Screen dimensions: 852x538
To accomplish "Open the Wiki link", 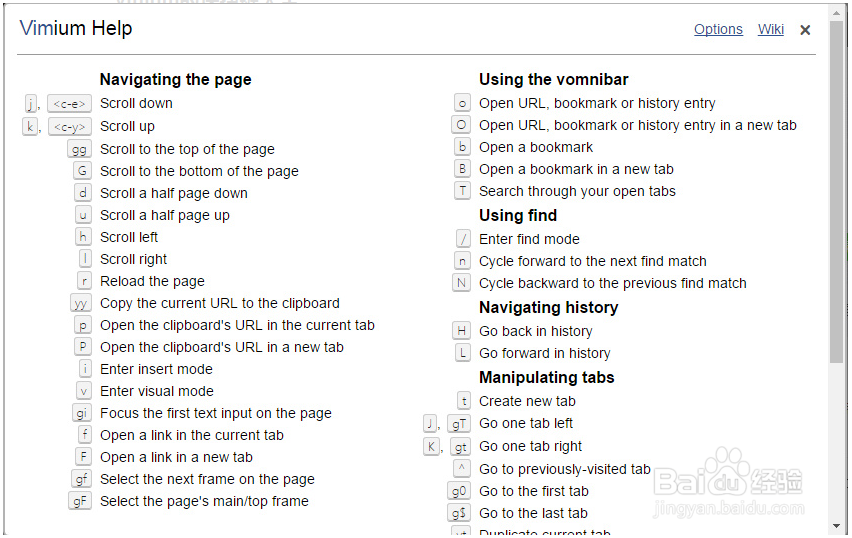I will pyautogui.click(x=771, y=29).
